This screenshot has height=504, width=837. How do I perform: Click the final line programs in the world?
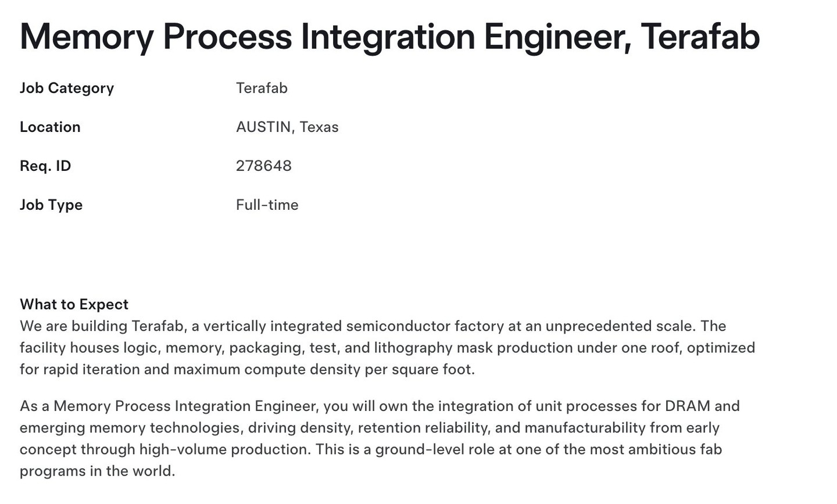click(98, 471)
